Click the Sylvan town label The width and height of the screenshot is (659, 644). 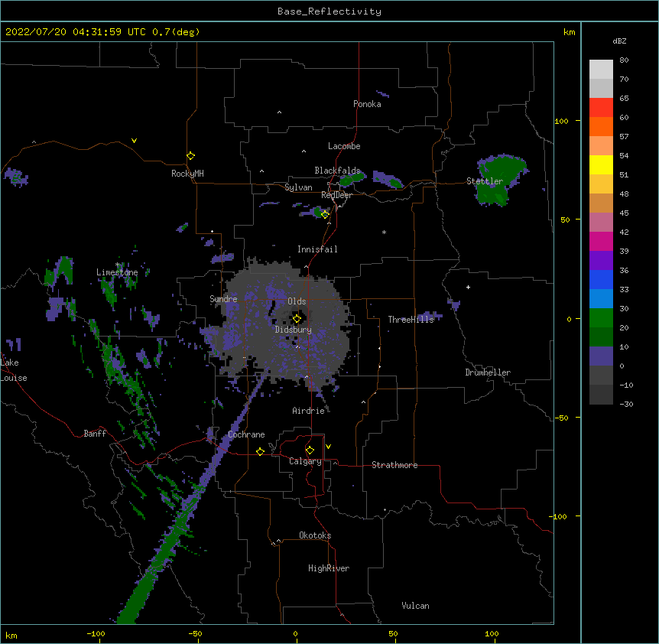tap(298, 187)
